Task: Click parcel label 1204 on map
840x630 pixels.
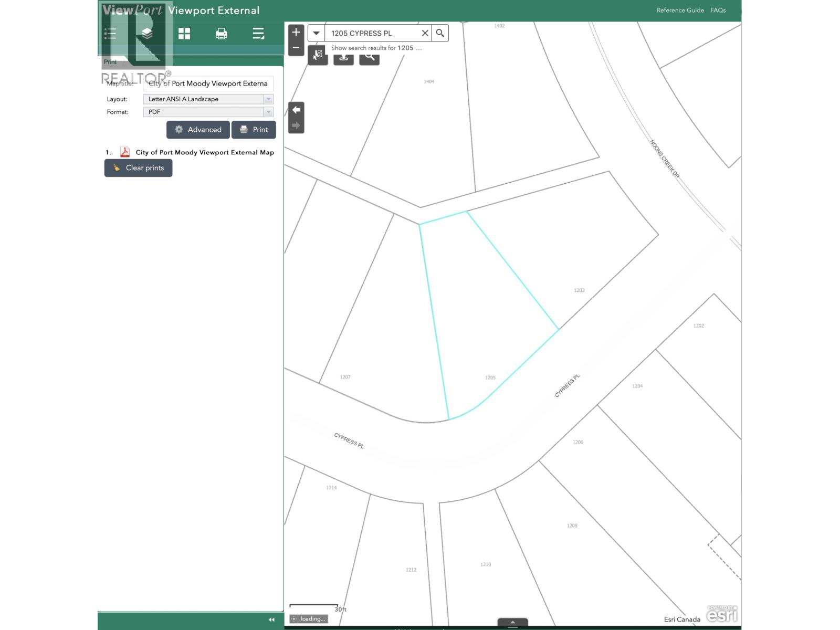Action: click(x=637, y=386)
